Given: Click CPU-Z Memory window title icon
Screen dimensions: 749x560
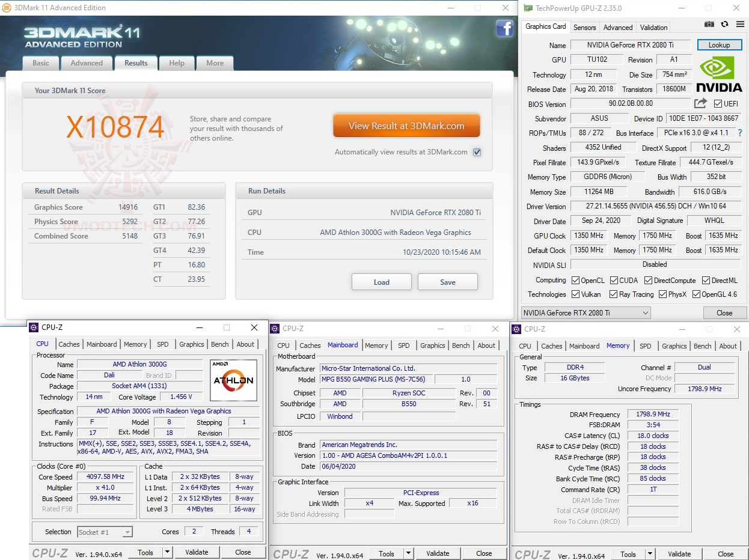Looking at the screenshot, I should click(516, 329).
